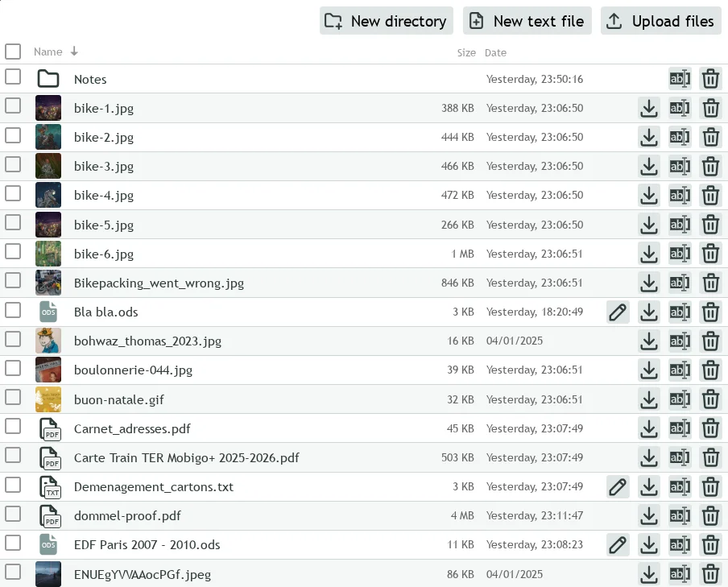Rename bike-5.jpg
The height and width of the screenshot is (587, 728).
click(680, 225)
